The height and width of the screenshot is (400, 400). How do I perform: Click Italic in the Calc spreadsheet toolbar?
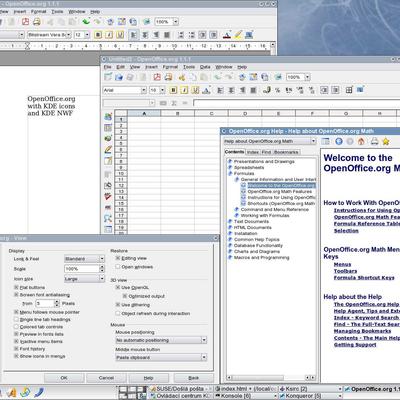pos(184,90)
